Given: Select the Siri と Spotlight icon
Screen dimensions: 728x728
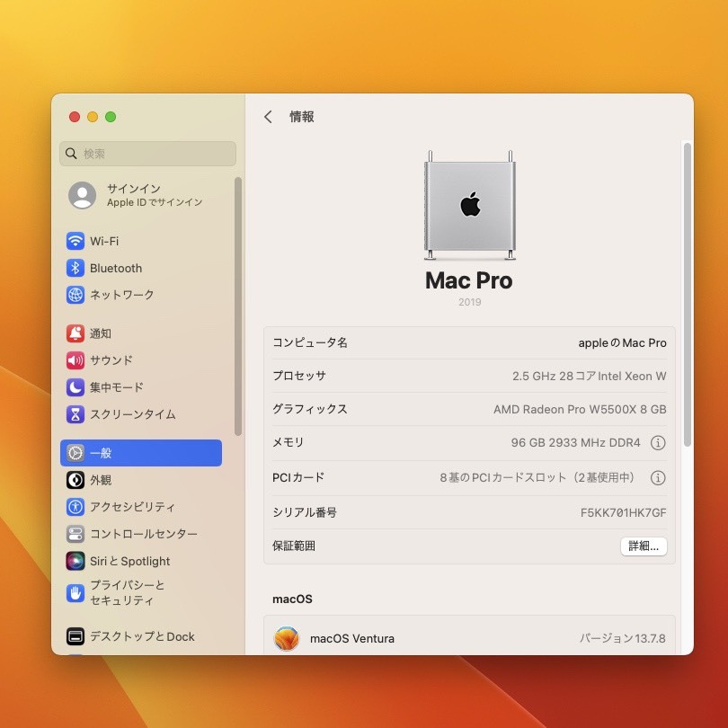Looking at the screenshot, I should point(75,561).
